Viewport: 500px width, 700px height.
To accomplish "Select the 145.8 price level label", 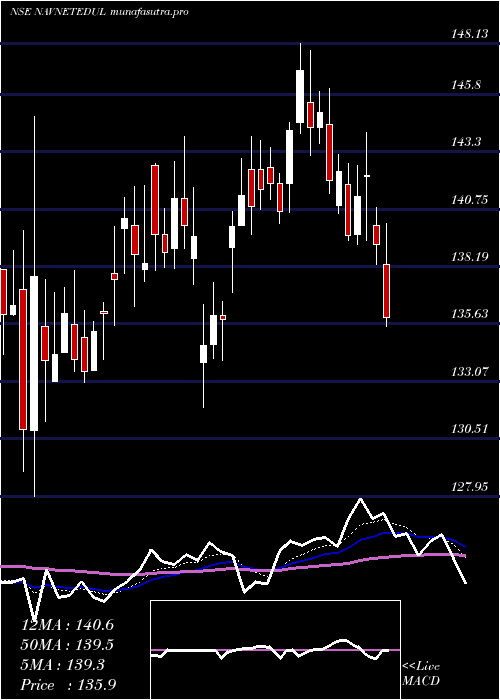I will coord(466,84).
